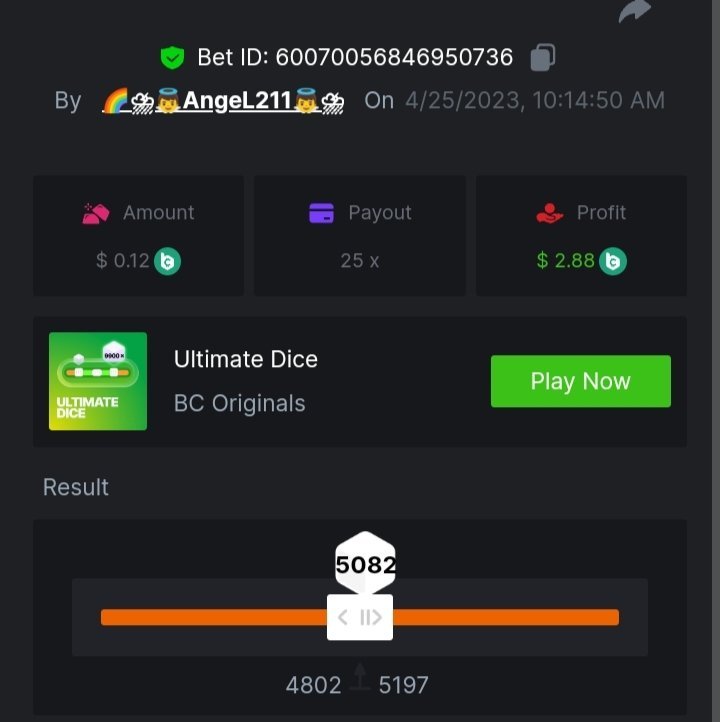The height and width of the screenshot is (722, 720).
Task: Click the share arrow icon
Action: click(634, 10)
